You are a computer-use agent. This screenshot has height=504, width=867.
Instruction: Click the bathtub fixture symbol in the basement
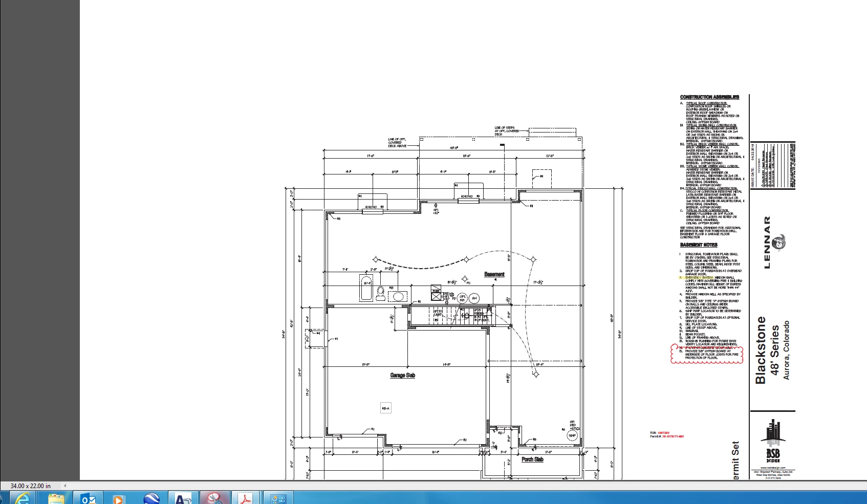click(366, 288)
